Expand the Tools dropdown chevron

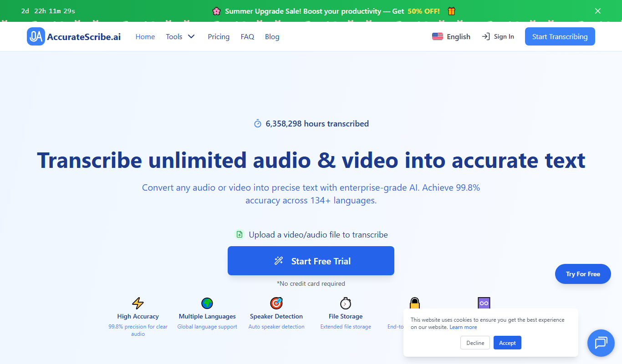191,36
